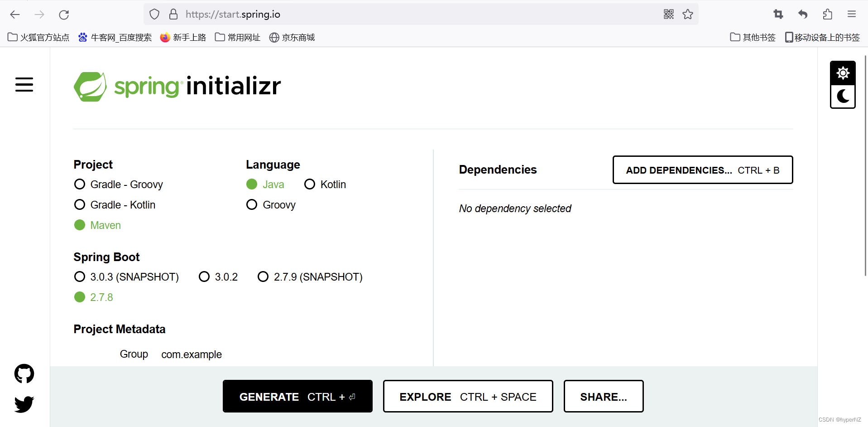This screenshot has width=868, height=427.
Task: Go back with the browser back arrow
Action: [x=15, y=15]
